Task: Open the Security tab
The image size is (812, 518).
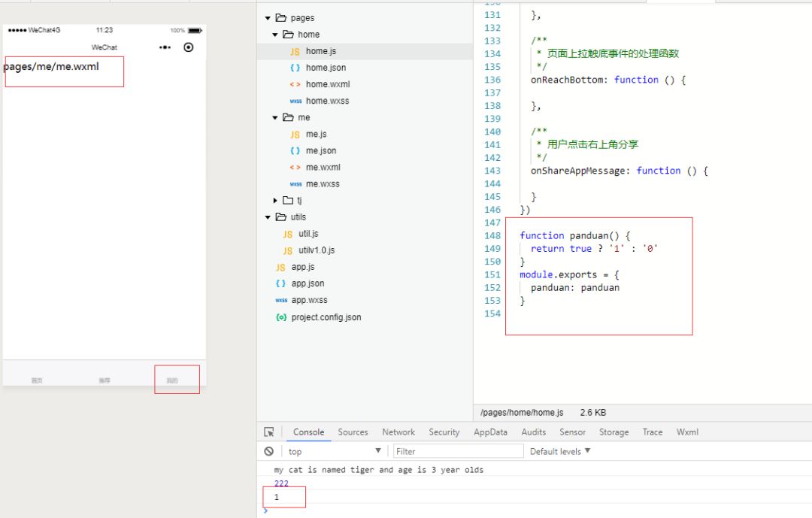Action: click(444, 432)
